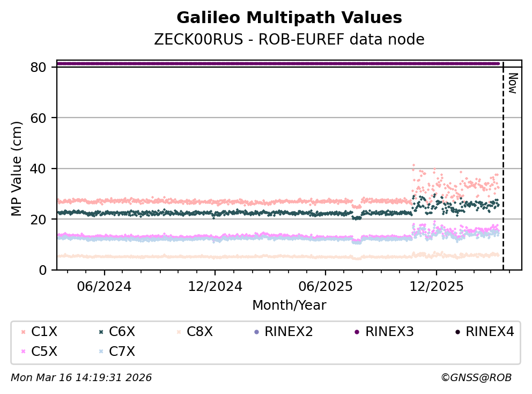Click the 'Galileo Multipath Values' chart title

[289, 18]
